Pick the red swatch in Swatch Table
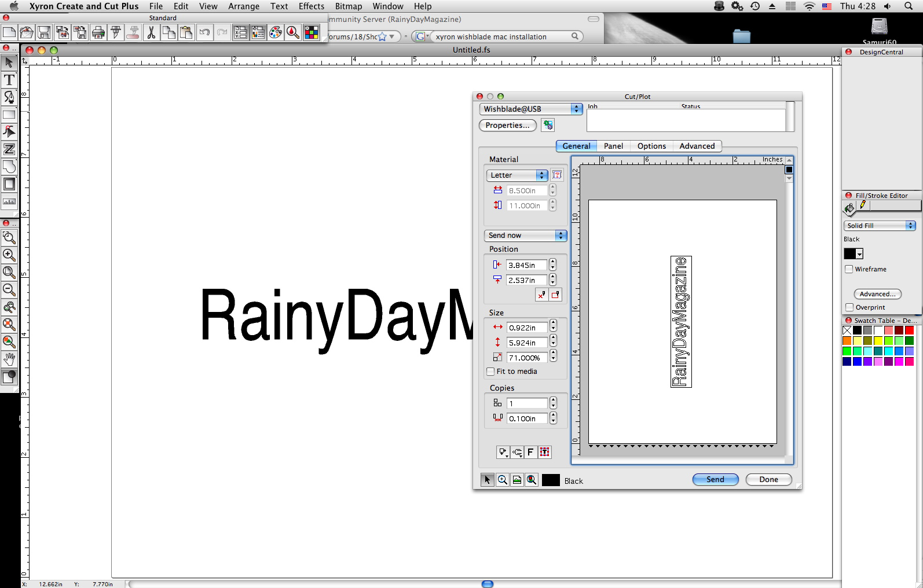Viewport: 923px width, 588px height. tap(909, 330)
